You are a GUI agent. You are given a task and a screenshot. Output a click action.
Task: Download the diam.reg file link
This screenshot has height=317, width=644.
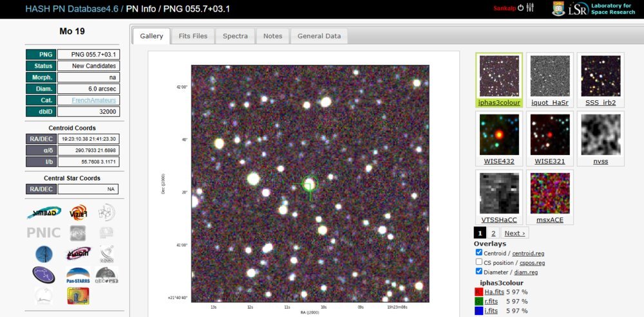526,272
